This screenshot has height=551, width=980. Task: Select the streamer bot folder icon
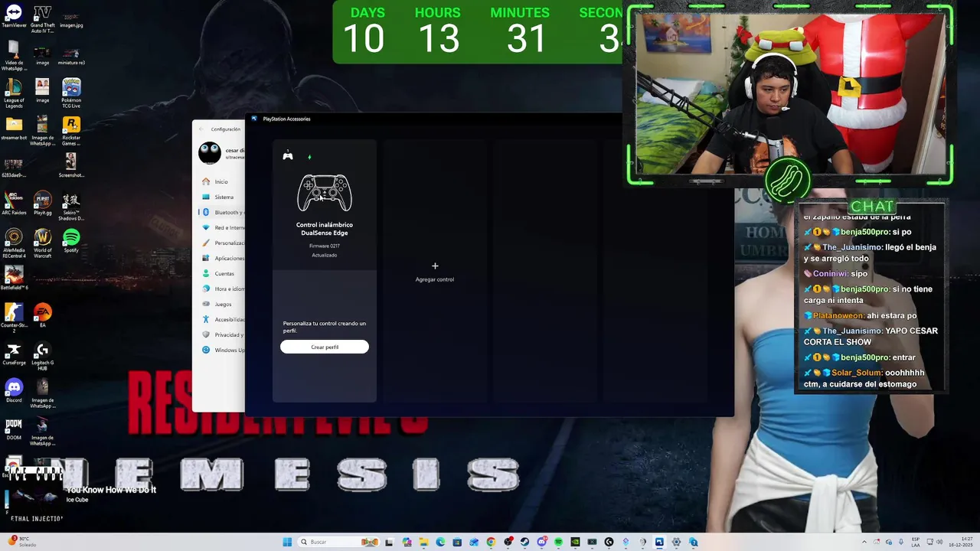coord(14,128)
